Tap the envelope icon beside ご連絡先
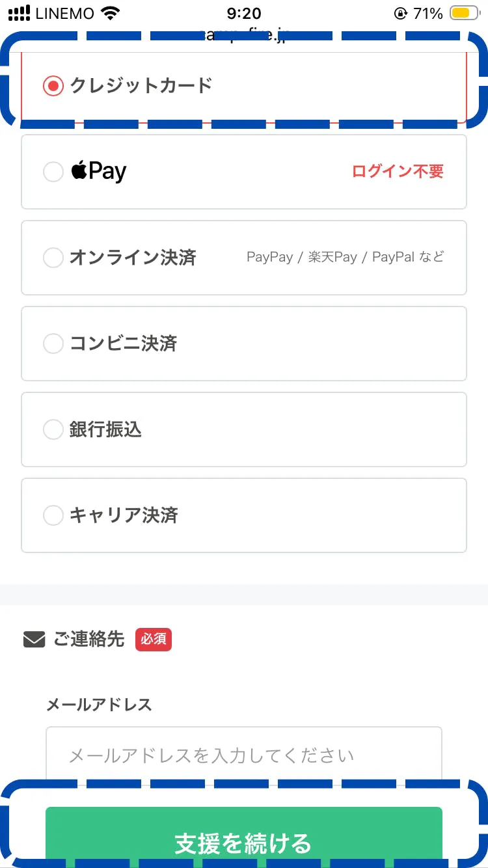 tap(34, 640)
